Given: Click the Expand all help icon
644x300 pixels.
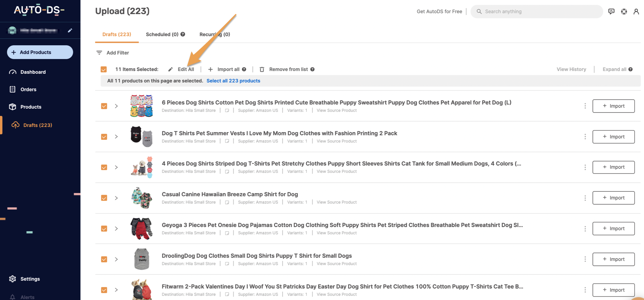Looking at the screenshot, I should pyautogui.click(x=630, y=69).
